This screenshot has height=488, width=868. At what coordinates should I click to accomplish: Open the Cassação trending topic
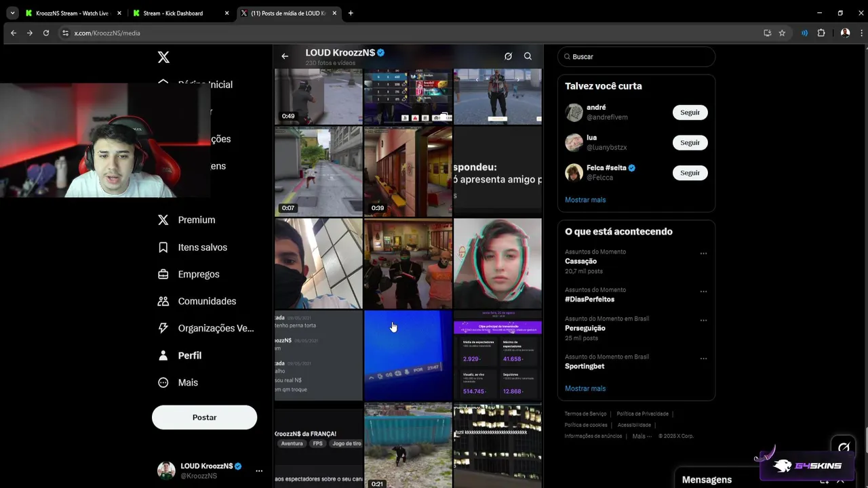point(580,261)
